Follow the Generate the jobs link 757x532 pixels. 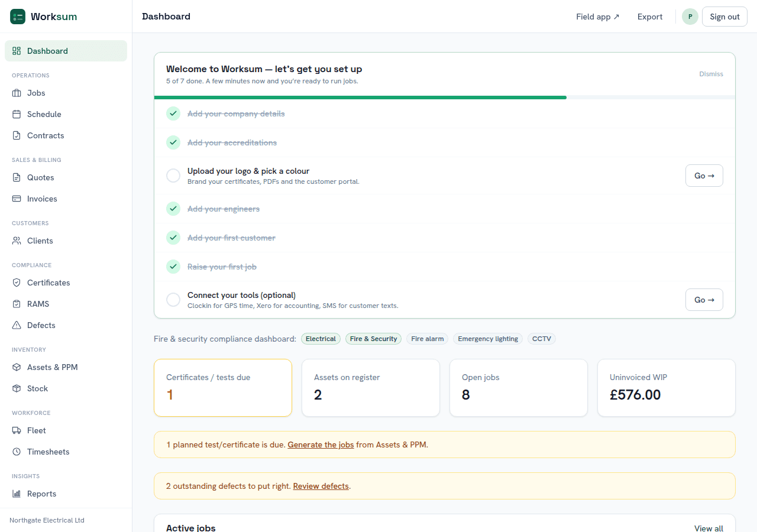click(321, 445)
